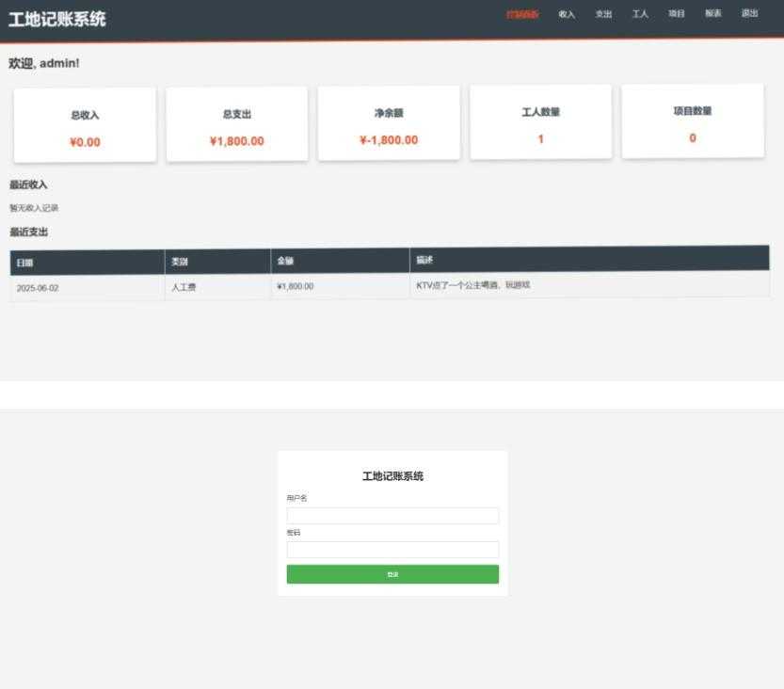The width and height of the screenshot is (784, 689).
Task: Navigate to the 工人 (Workers) section
Action: point(641,14)
